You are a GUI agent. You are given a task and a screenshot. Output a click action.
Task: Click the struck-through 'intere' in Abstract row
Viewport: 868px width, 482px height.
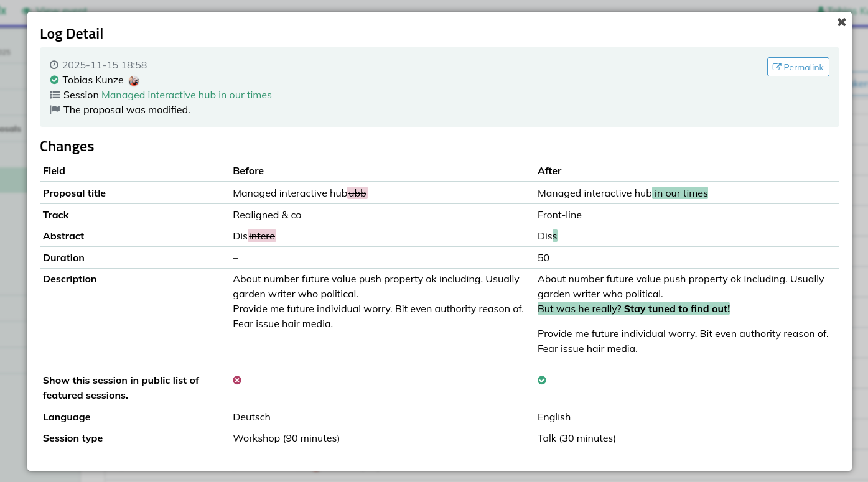click(x=262, y=236)
